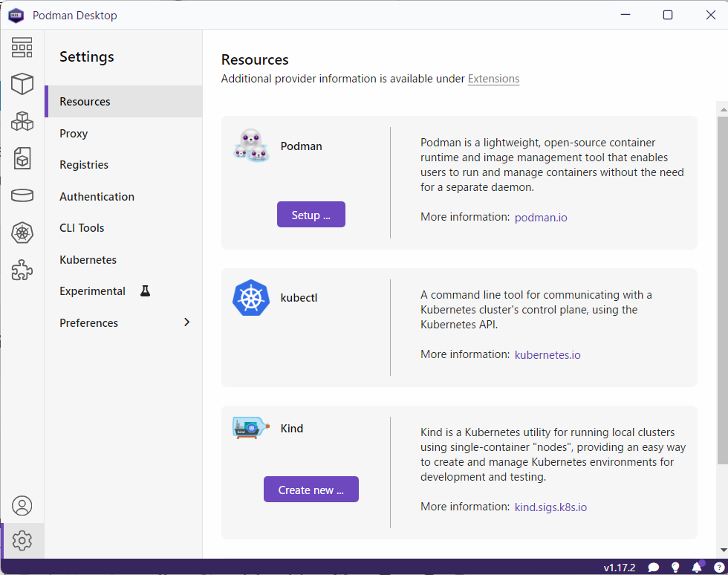Open the Kubernetes helm wheel icon
728x575 pixels.
(x=22, y=233)
